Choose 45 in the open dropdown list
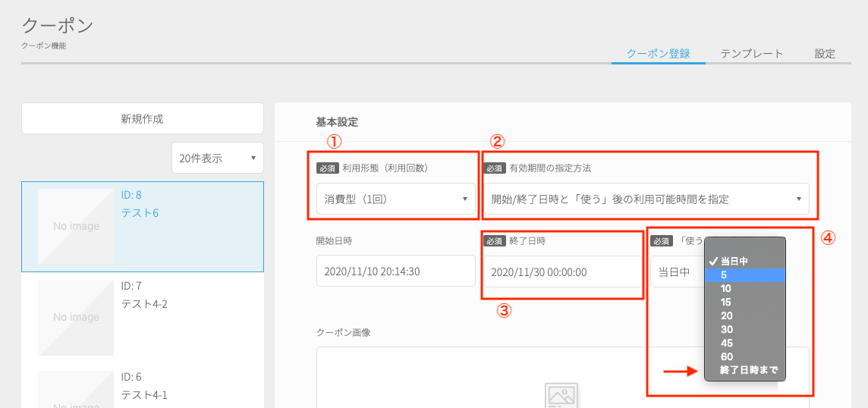This screenshot has width=868, height=408. point(745,344)
